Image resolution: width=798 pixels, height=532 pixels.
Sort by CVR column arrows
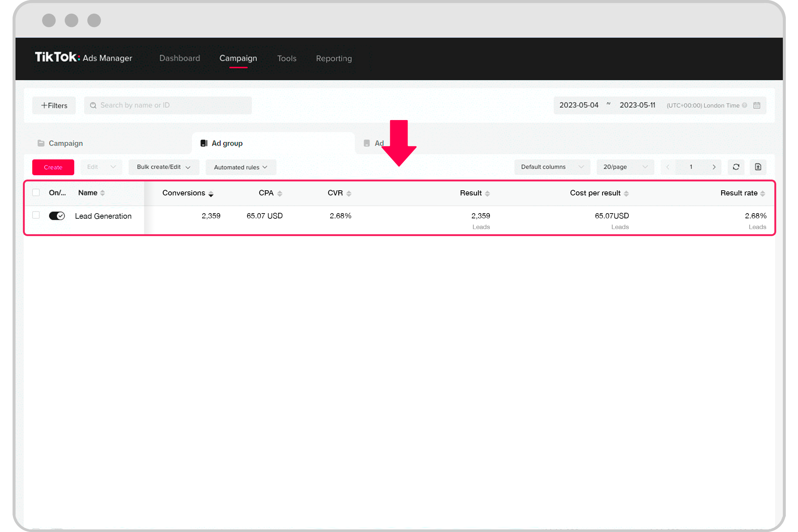tap(349, 194)
